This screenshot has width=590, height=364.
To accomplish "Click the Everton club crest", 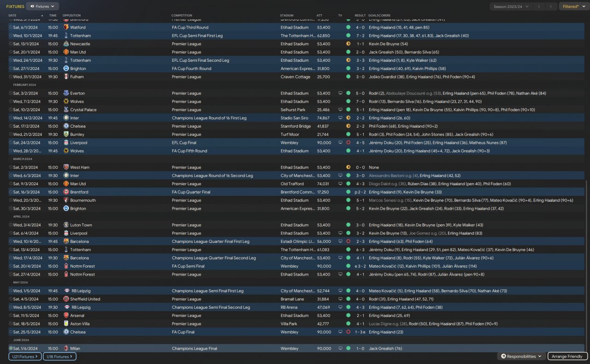I will click(x=66, y=93).
